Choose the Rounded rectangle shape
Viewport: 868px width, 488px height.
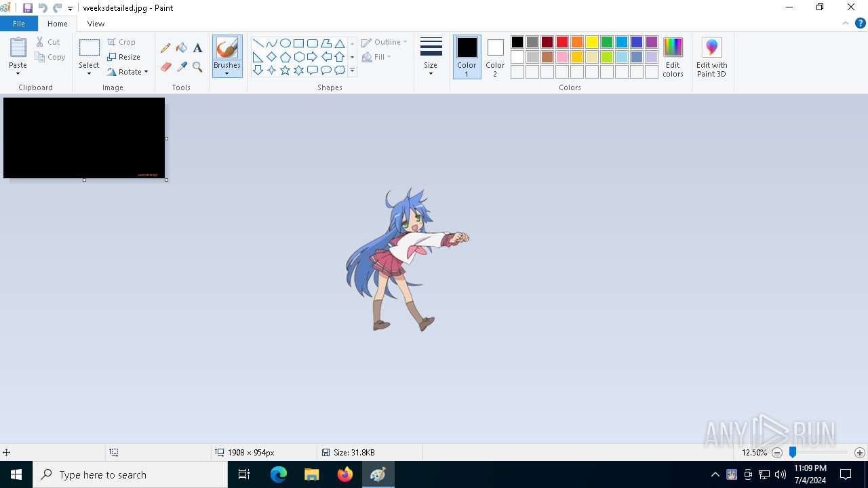(312, 43)
